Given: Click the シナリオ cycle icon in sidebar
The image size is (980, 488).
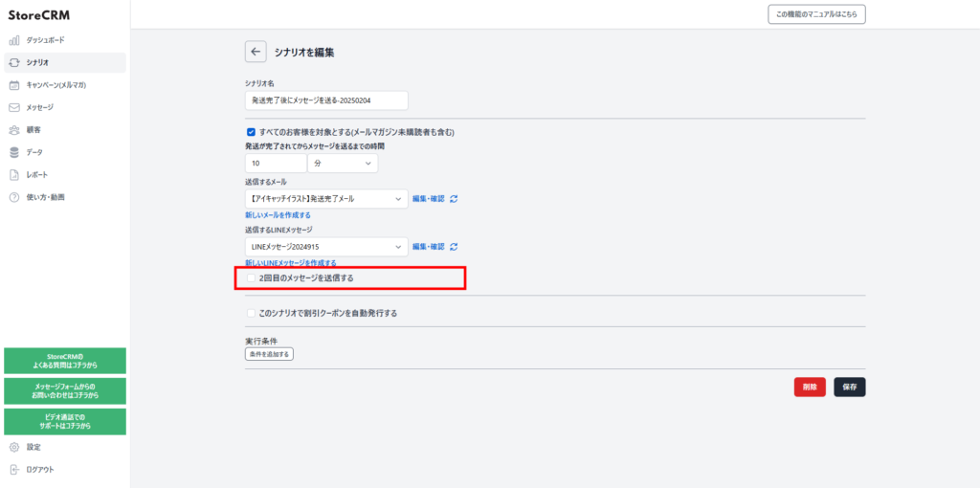Looking at the screenshot, I should 14,62.
